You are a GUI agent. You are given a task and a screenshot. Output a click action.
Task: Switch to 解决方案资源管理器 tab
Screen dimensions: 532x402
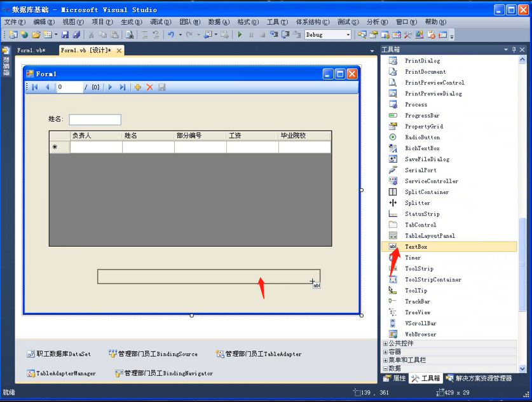[479, 378]
